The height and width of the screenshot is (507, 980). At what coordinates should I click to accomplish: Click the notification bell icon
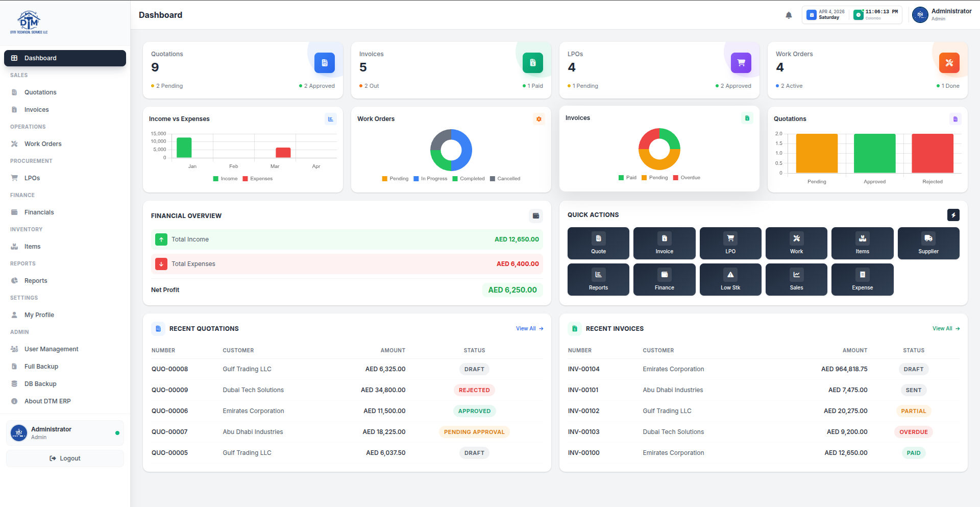pyautogui.click(x=789, y=15)
